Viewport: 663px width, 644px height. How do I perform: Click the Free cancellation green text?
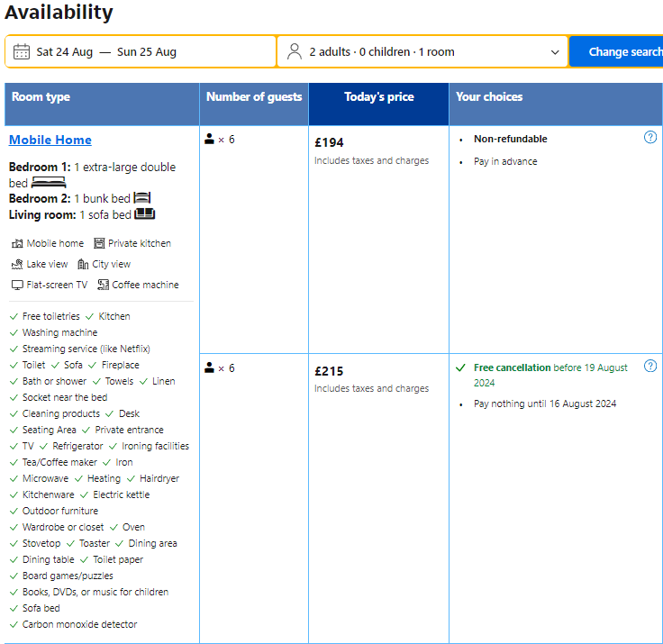(x=512, y=367)
